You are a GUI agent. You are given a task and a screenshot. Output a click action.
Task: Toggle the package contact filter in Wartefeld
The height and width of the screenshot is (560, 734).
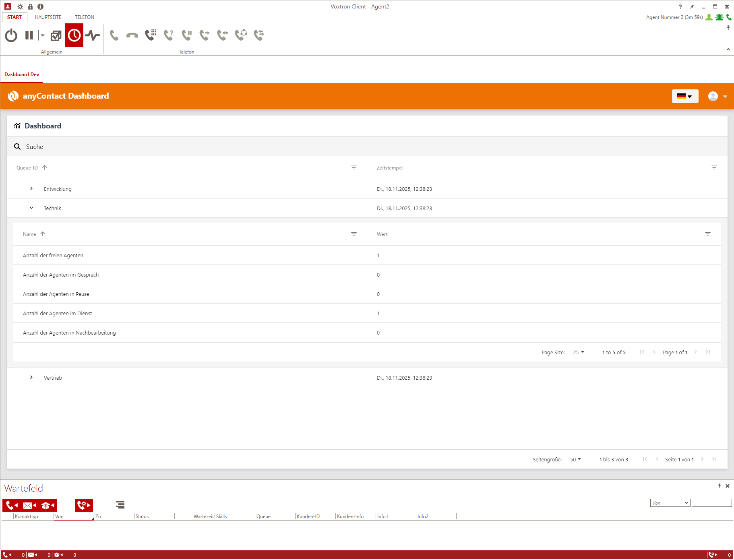48,505
